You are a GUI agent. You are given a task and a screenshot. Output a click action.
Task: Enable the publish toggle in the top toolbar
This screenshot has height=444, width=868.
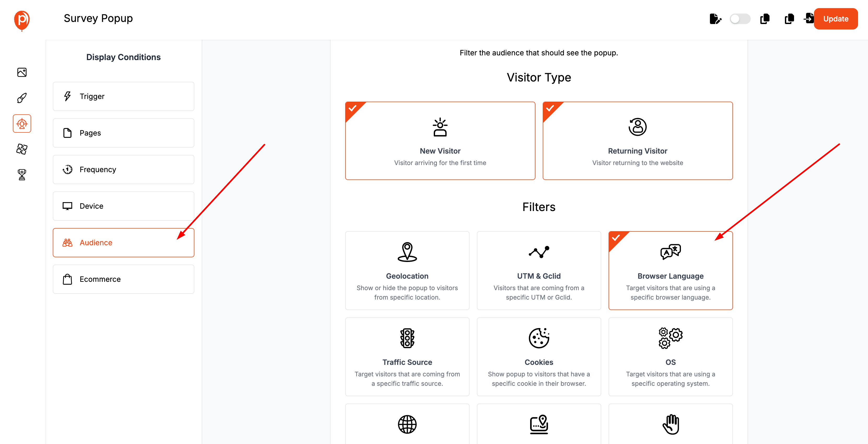coord(740,19)
